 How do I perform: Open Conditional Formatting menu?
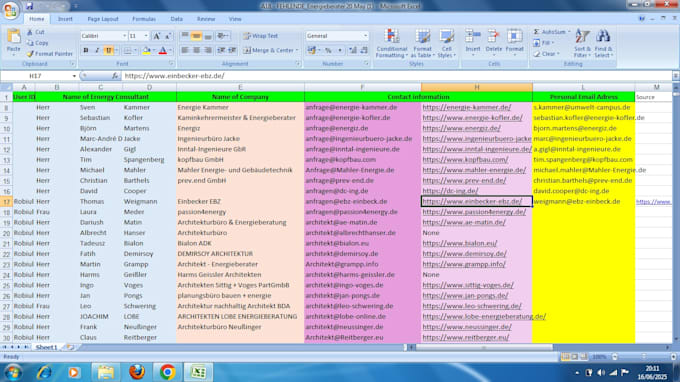pyautogui.click(x=392, y=43)
